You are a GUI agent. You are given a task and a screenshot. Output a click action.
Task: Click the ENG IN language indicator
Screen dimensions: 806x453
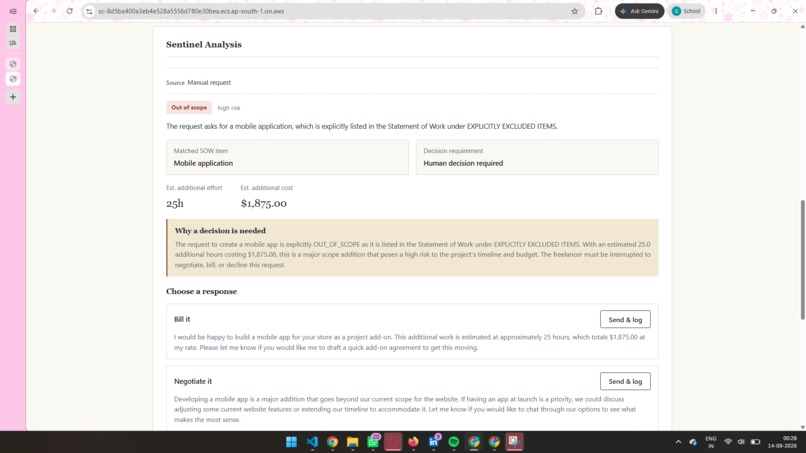(711, 442)
